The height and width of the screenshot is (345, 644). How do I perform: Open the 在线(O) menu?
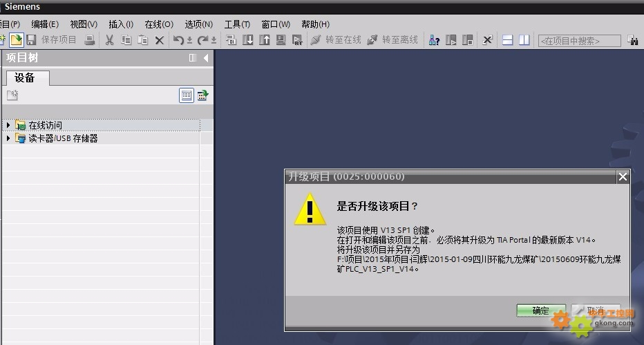(159, 24)
